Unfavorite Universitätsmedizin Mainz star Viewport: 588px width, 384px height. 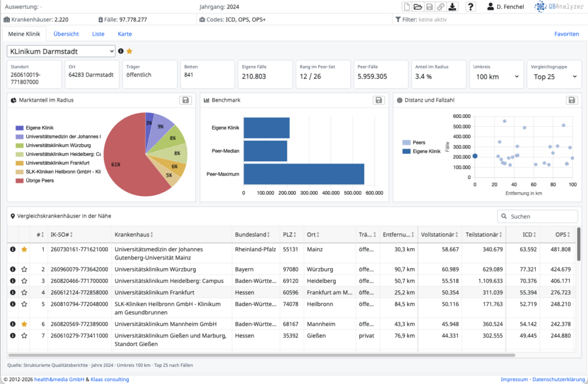click(x=24, y=249)
